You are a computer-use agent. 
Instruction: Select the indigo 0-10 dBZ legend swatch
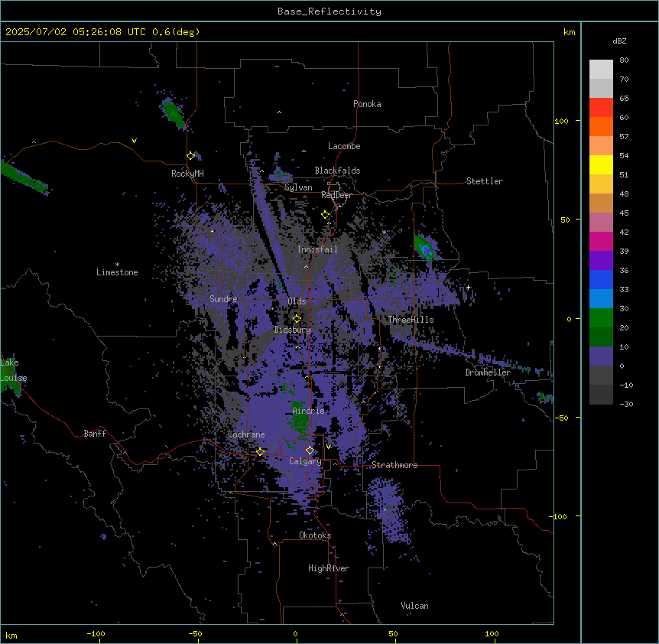pyautogui.click(x=601, y=356)
